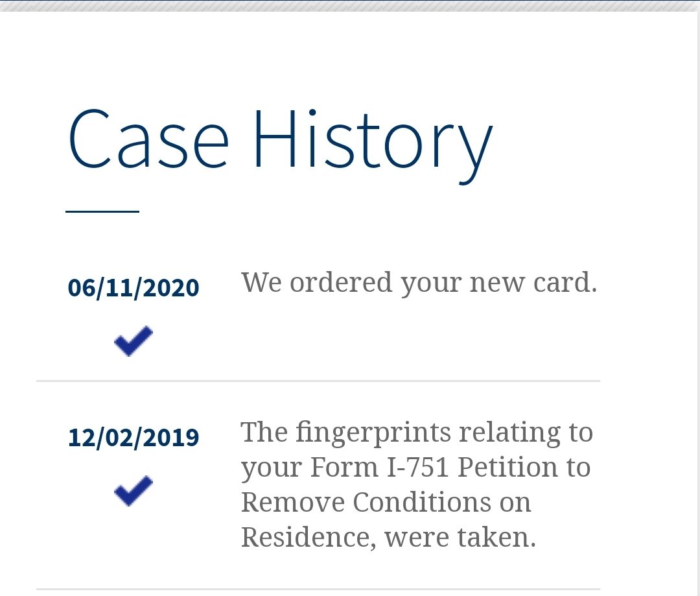Click the word 'History' in the heading
The image size is (700, 596).
click(x=373, y=146)
